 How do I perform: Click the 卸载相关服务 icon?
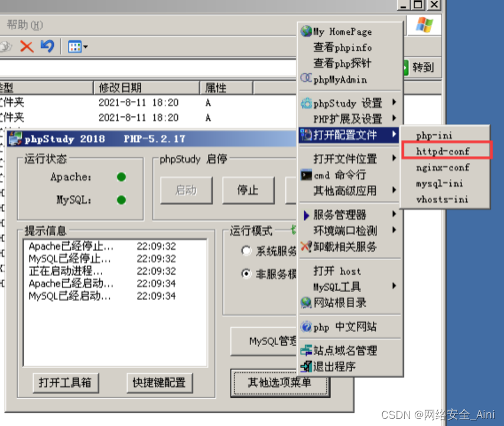pyautogui.click(x=306, y=246)
